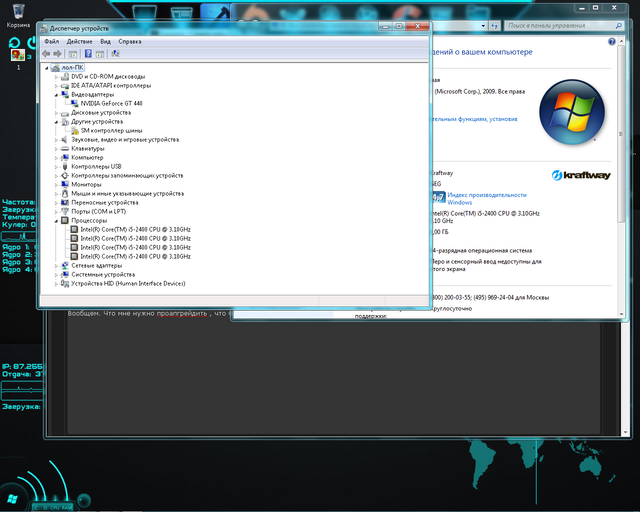Click the cyan refresh gadget icon on desktop
The width and height of the screenshot is (640, 512).
[14, 42]
